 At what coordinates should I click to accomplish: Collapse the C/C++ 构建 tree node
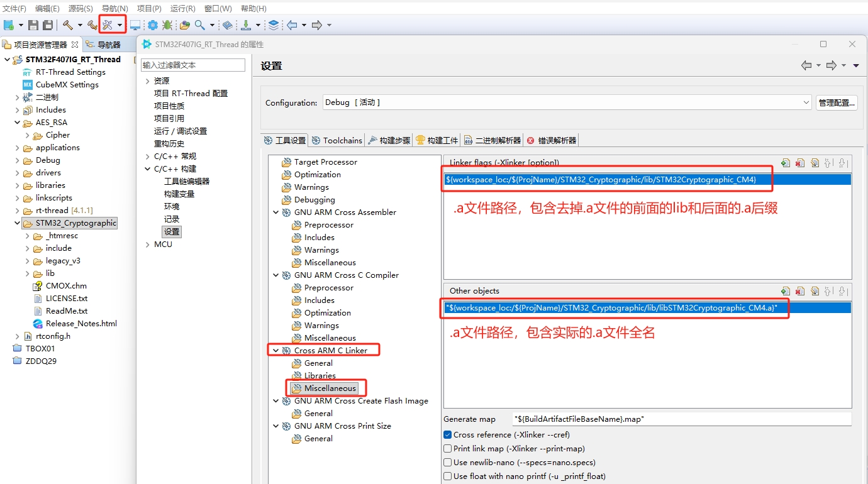(148, 168)
